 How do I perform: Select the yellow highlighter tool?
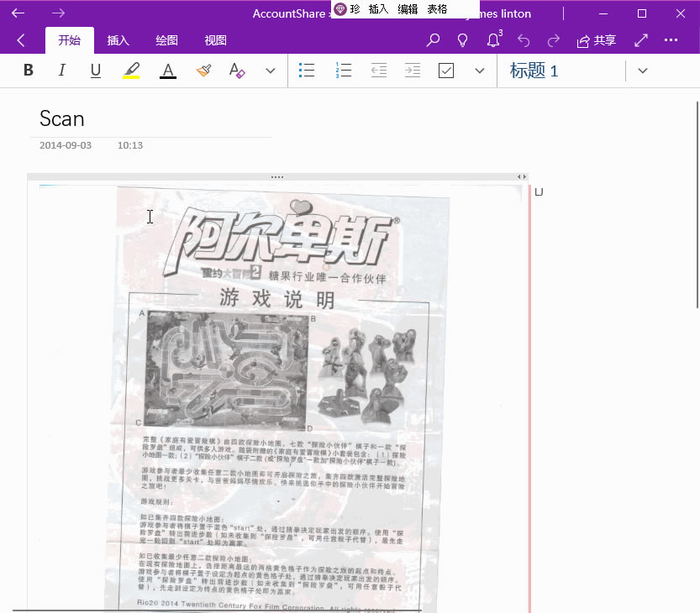[x=130, y=71]
